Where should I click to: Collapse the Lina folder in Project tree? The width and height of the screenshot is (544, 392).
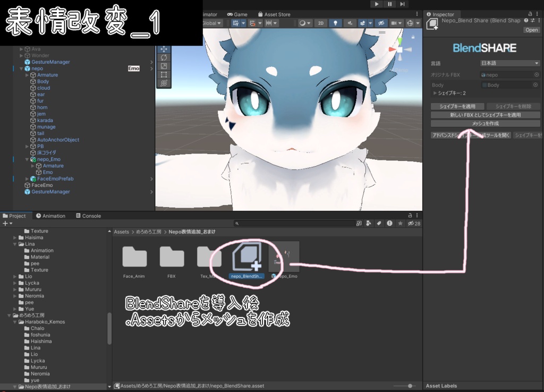click(x=15, y=244)
